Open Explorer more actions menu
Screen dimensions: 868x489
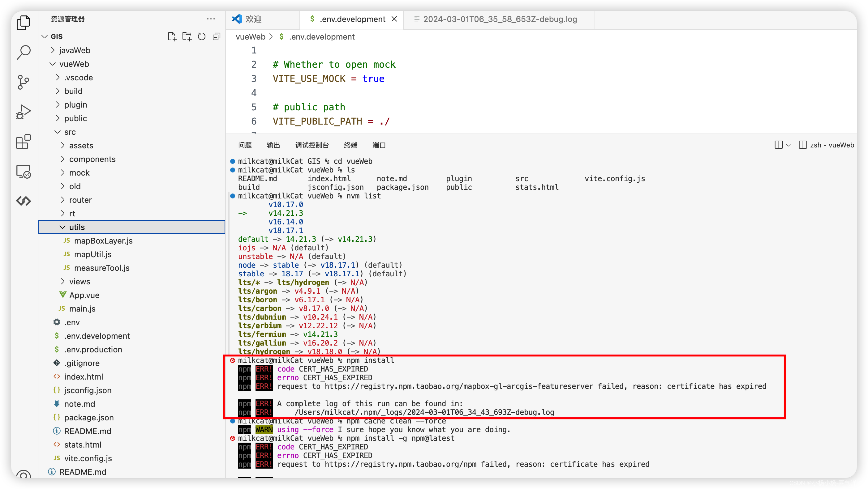pyautogui.click(x=211, y=19)
